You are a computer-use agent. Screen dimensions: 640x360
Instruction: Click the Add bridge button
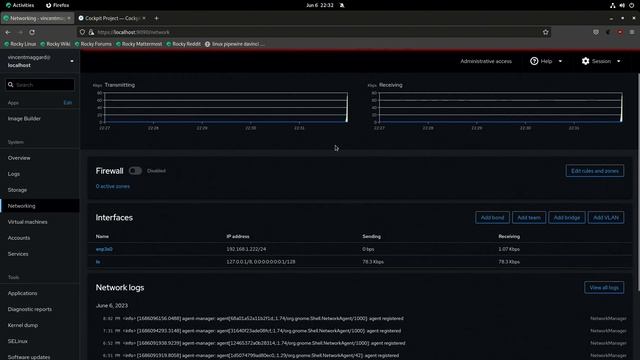coord(567,218)
